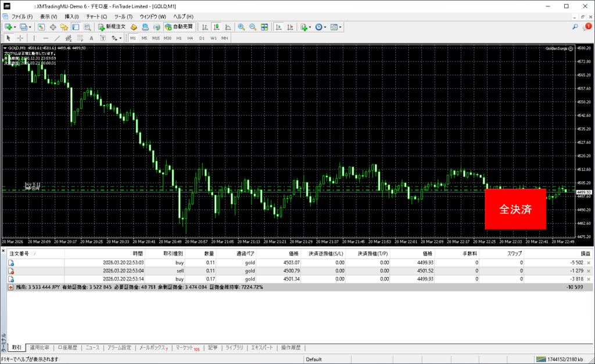Viewport: 595px width, 364px height.
Task: Click the zoom in magnifier icon
Action: point(242,27)
